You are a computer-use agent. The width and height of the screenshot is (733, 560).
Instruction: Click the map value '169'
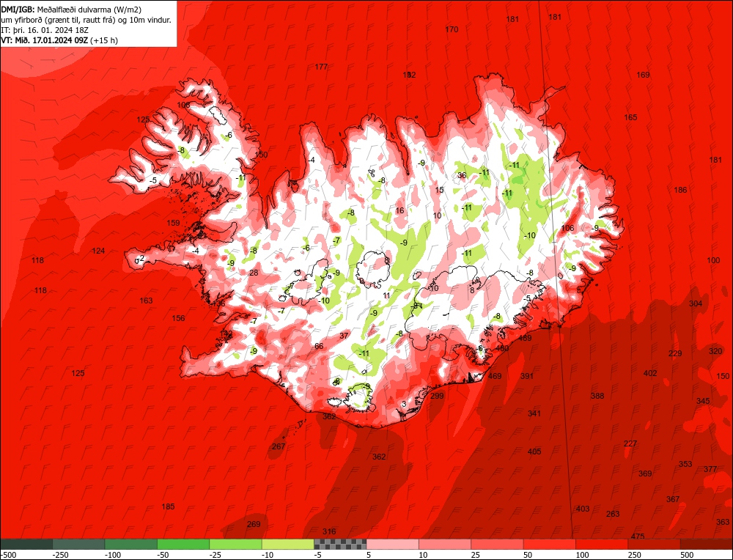pyautogui.click(x=644, y=75)
